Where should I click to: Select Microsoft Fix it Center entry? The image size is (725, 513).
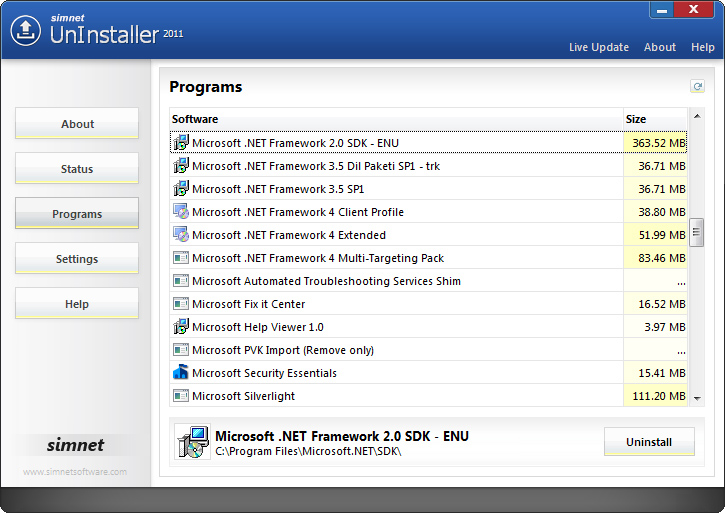click(428, 304)
